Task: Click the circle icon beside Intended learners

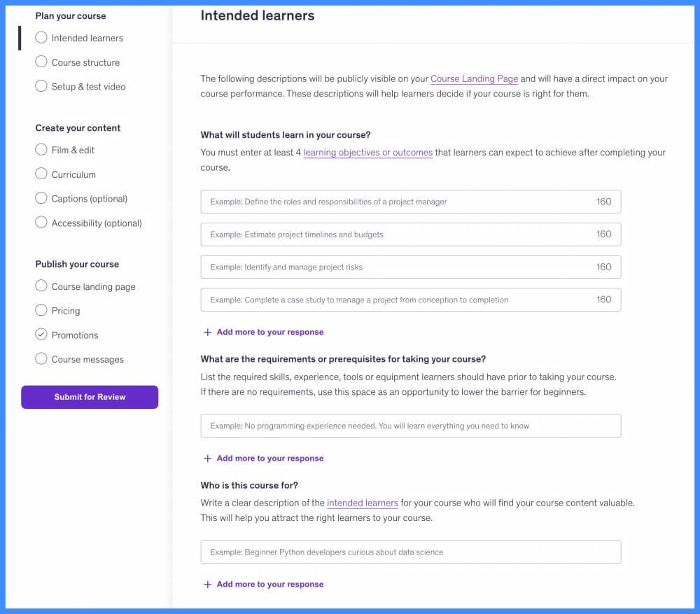Action: [41, 38]
